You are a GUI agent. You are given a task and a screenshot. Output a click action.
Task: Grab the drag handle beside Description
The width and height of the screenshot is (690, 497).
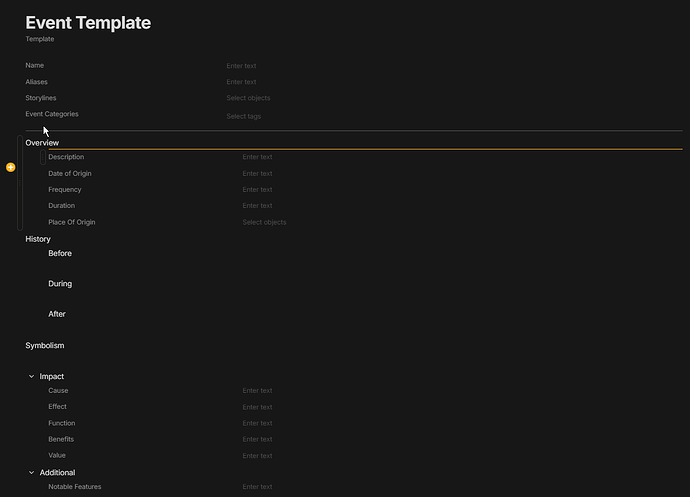coord(43,157)
